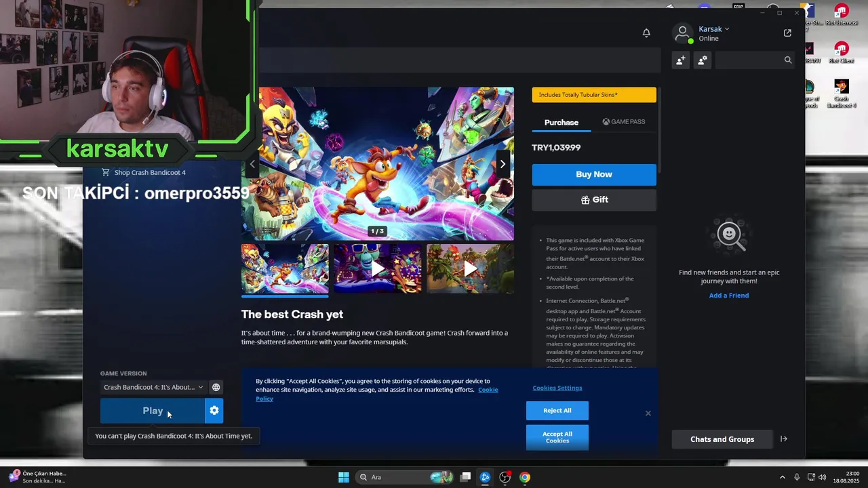Open Google Chrome in taskbar
This screenshot has height=488, width=868.
click(x=525, y=477)
